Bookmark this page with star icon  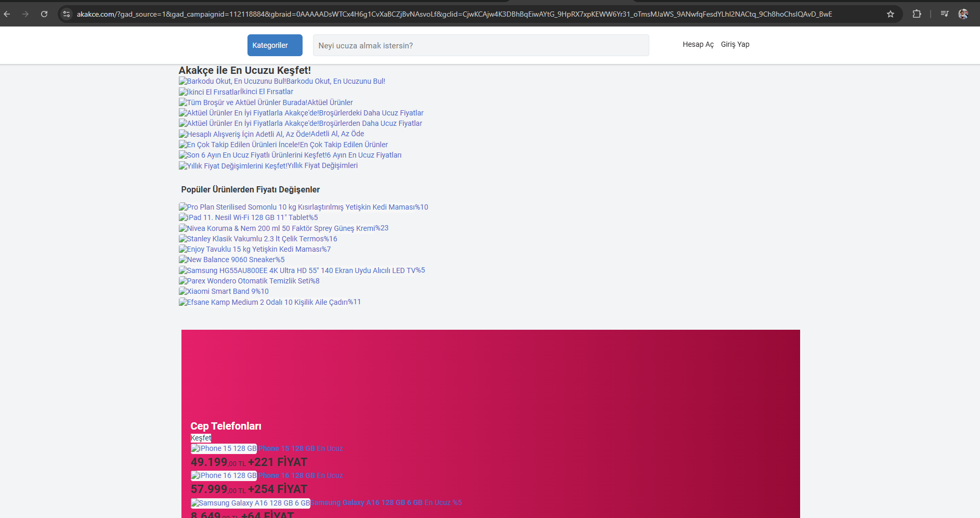[x=891, y=14]
